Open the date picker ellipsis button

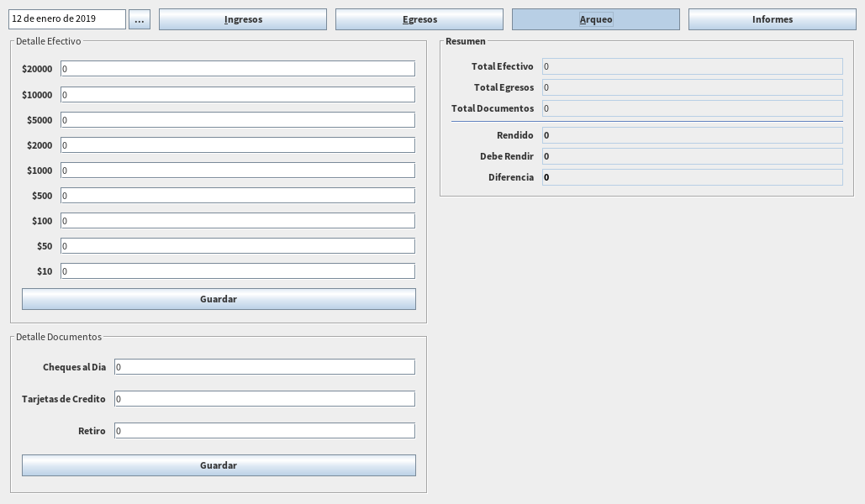[139, 19]
